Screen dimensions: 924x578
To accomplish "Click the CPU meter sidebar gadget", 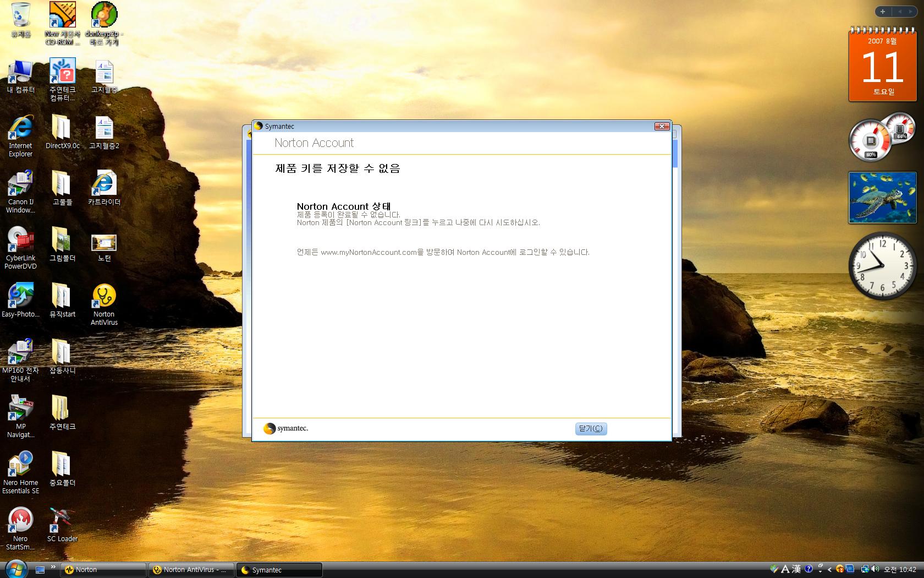I will coord(882,136).
